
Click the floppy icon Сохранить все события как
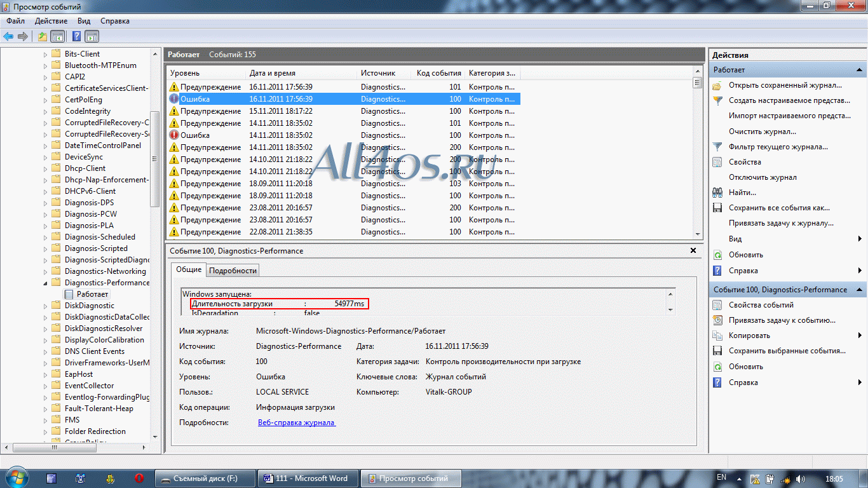717,208
